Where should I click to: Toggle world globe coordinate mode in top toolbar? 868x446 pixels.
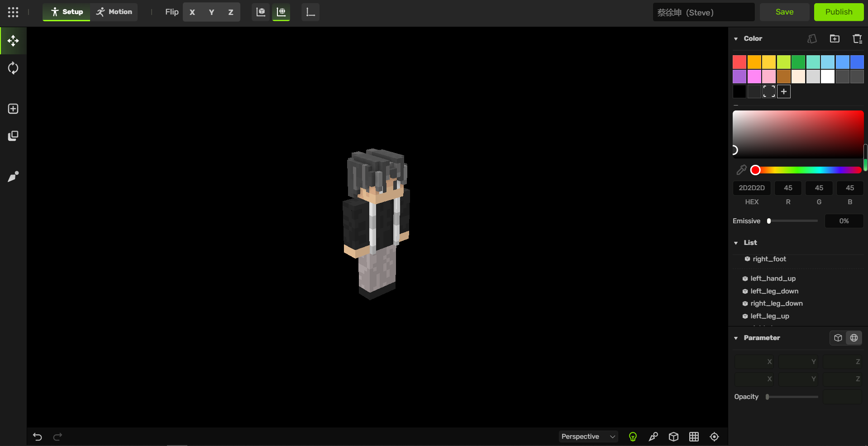(281, 12)
